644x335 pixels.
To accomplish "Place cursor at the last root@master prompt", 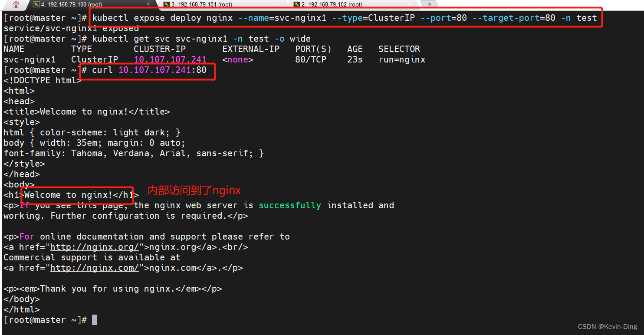I will coord(95,320).
